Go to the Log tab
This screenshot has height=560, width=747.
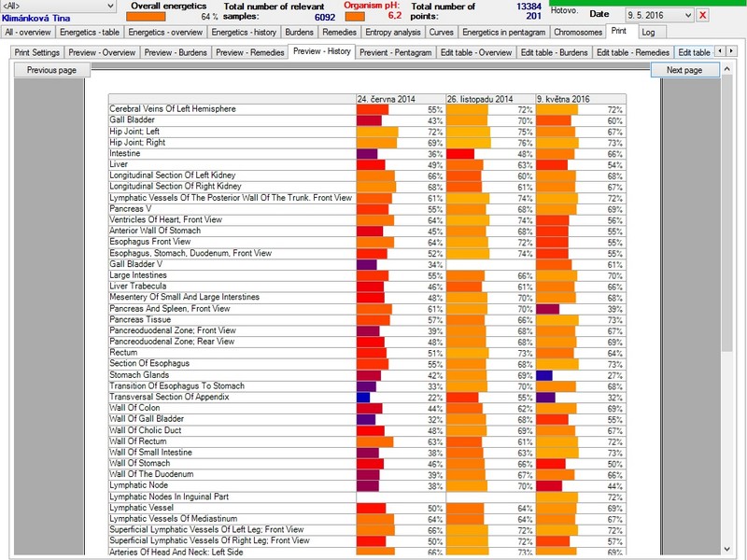coord(648,33)
